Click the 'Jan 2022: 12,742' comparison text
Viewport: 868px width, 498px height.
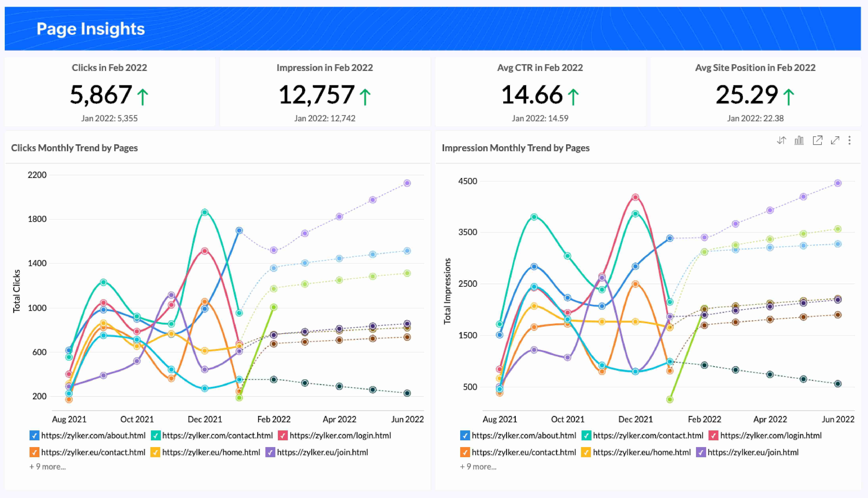(x=325, y=118)
